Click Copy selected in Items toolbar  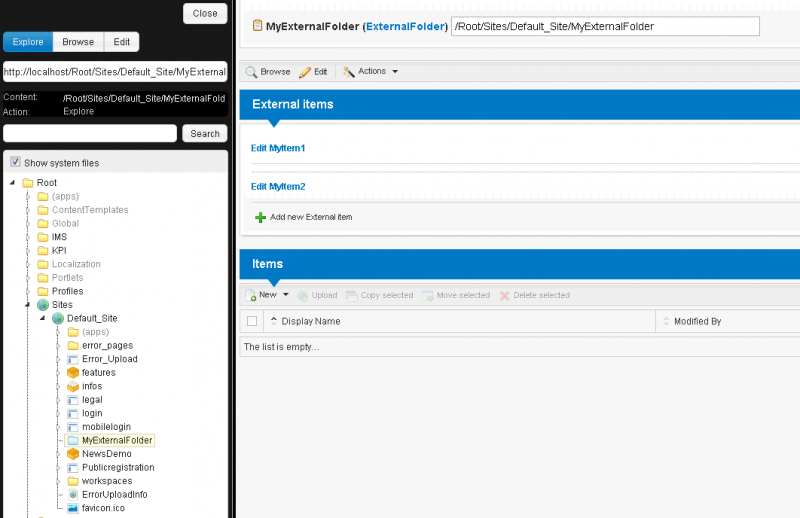click(380, 295)
